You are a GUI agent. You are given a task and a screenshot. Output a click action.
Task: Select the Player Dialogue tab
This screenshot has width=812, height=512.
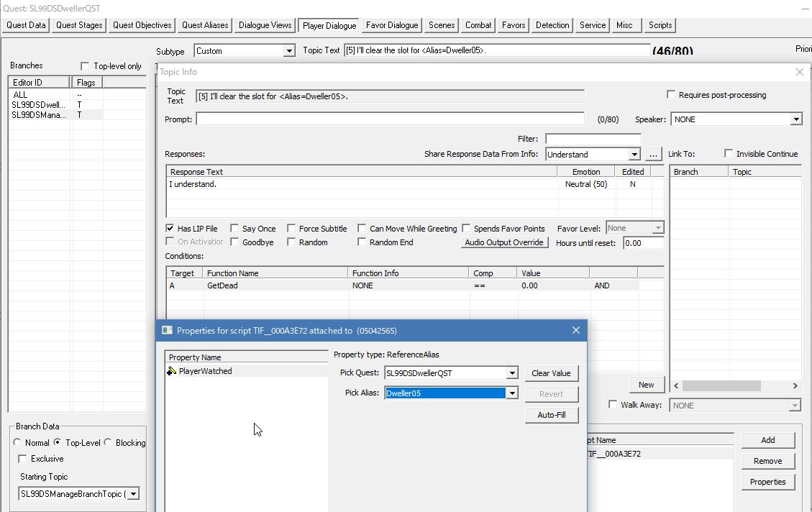click(329, 25)
